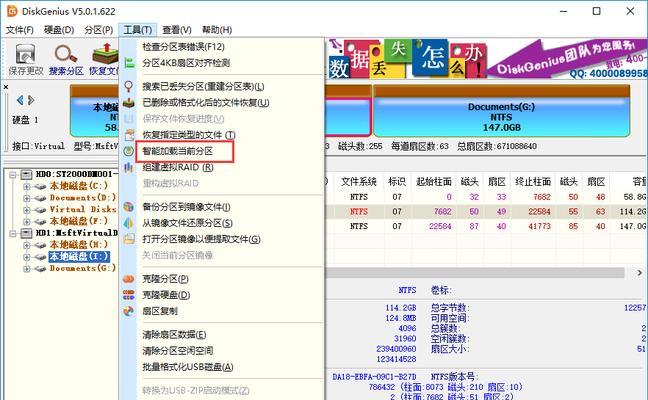The image size is (648, 400).
Task: Click horizontal scrollbar right arrow in partition list
Action: coord(639,273)
